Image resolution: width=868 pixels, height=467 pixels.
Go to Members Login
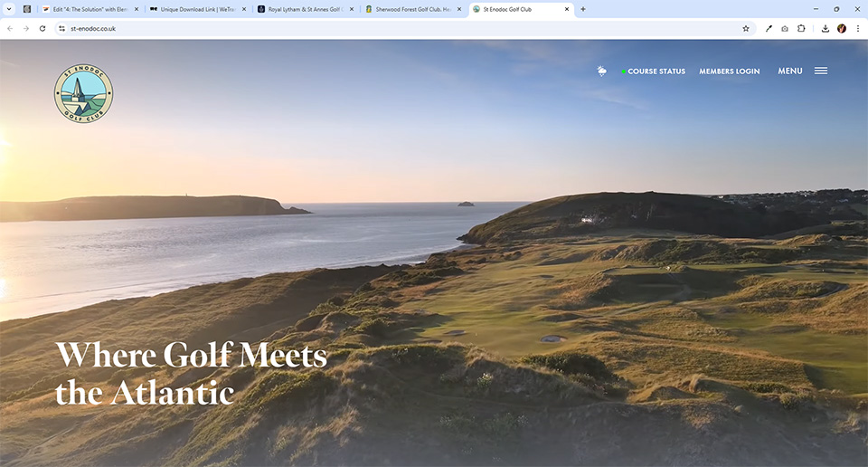point(729,71)
